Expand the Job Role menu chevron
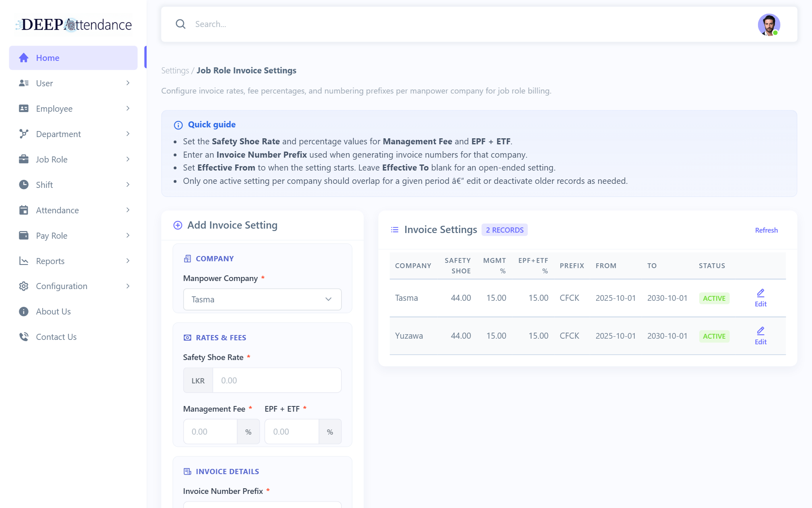Viewport: 812px width, 508px height. tap(128, 159)
